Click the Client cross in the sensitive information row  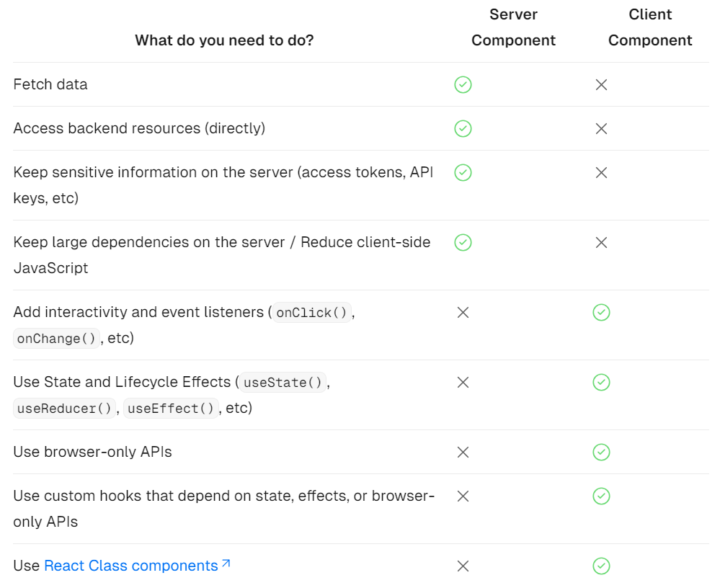pyautogui.click(x=601, y=173)
